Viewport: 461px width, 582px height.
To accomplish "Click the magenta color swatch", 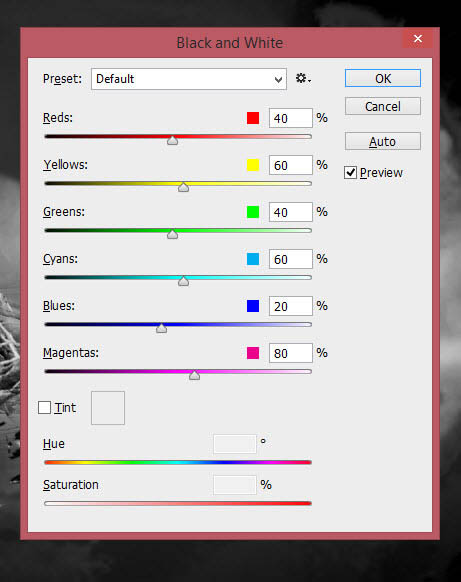I will 253,353.
